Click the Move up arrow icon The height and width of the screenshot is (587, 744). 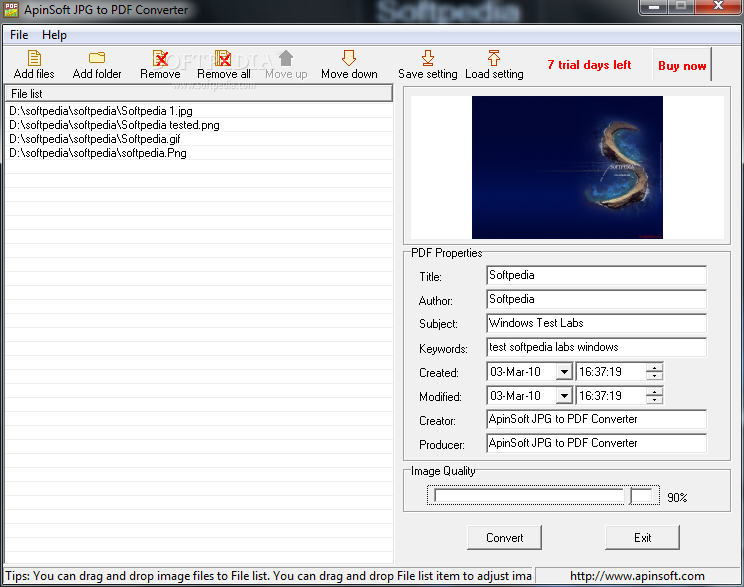(x=286, y=58)
